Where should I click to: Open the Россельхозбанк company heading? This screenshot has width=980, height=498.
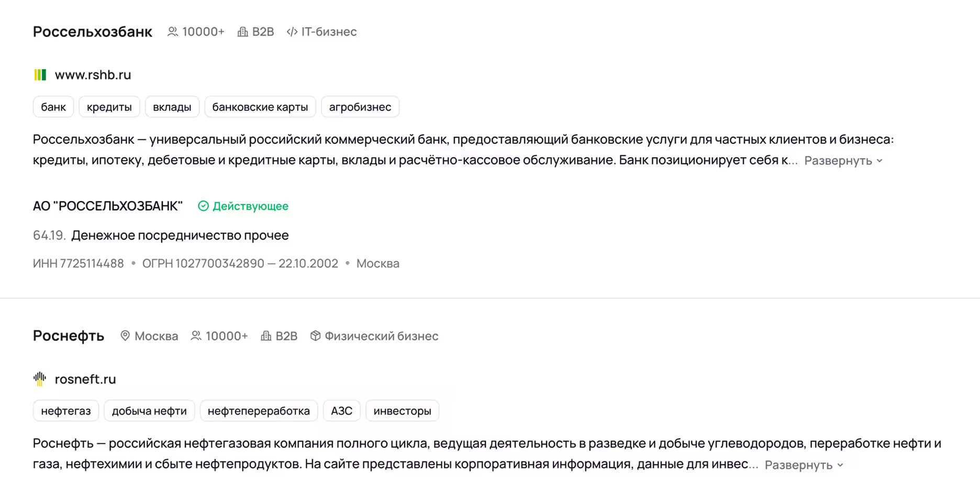point(93,32)
